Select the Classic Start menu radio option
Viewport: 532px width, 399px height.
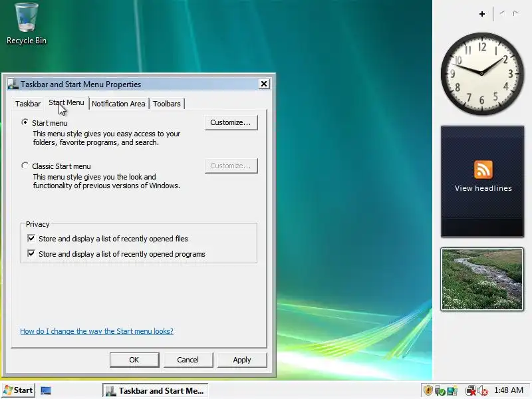coord(25,166)
